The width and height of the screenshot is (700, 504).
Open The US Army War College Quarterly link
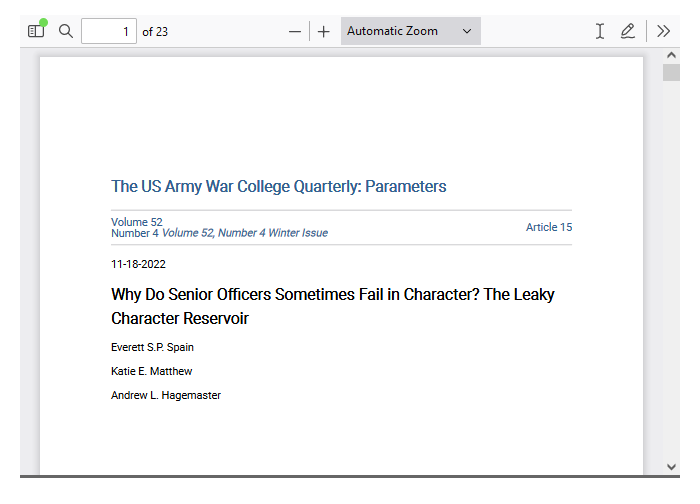(279, 187)
